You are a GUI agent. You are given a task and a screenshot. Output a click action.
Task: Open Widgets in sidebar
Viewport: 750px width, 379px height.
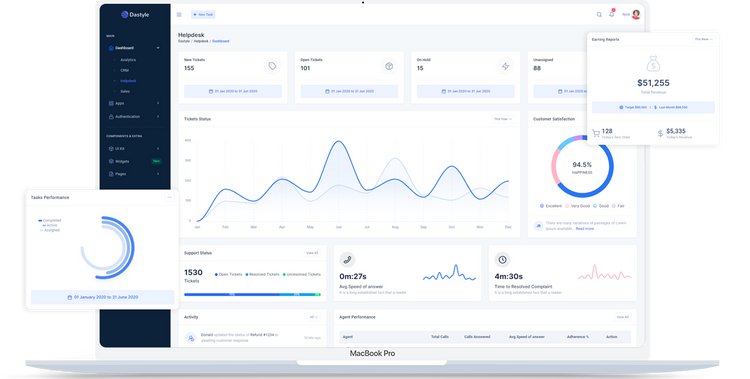click(122, 161)
